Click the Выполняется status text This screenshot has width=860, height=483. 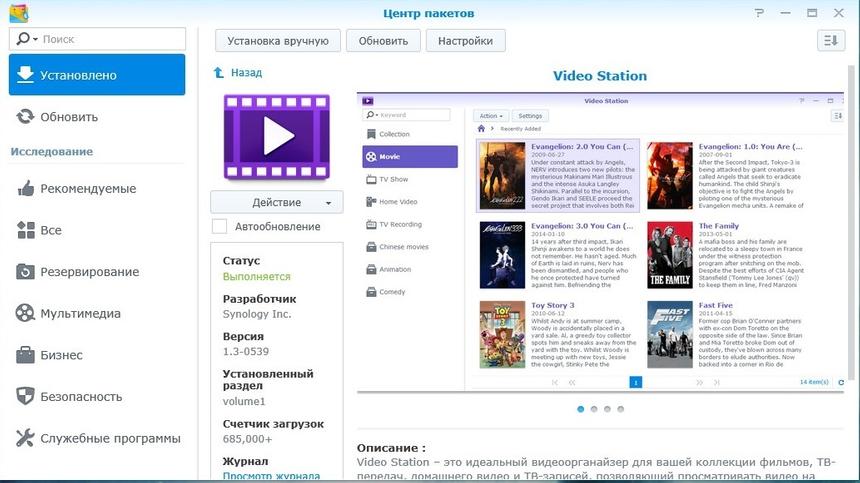tap(257, 276)
